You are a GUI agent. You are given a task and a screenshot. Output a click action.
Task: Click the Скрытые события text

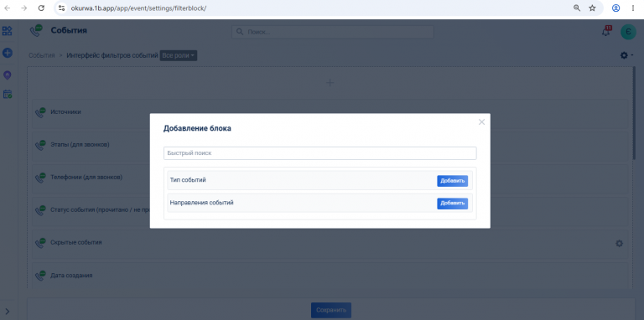coord(76,242)
